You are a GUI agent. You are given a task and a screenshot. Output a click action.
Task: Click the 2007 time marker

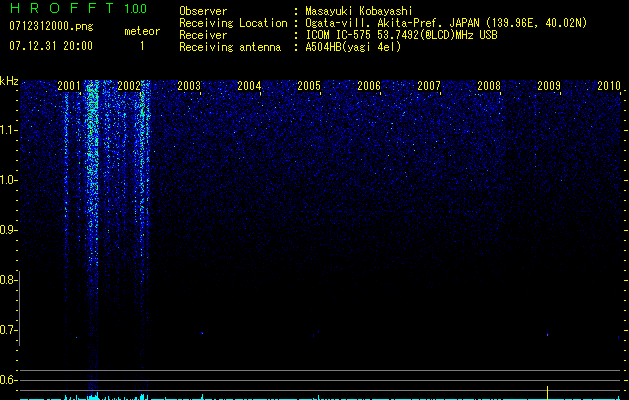(x=429, y=86)
